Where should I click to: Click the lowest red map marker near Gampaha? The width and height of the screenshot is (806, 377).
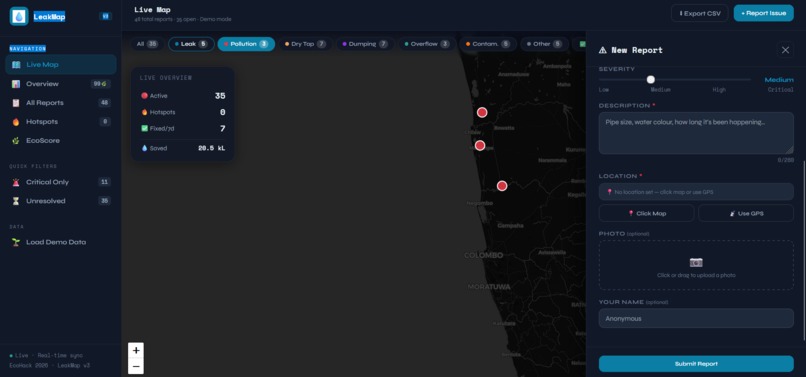[x=502, y=186]
